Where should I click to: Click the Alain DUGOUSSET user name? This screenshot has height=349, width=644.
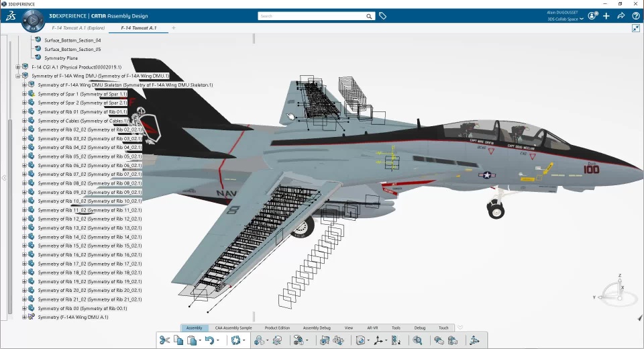point(562,12)
